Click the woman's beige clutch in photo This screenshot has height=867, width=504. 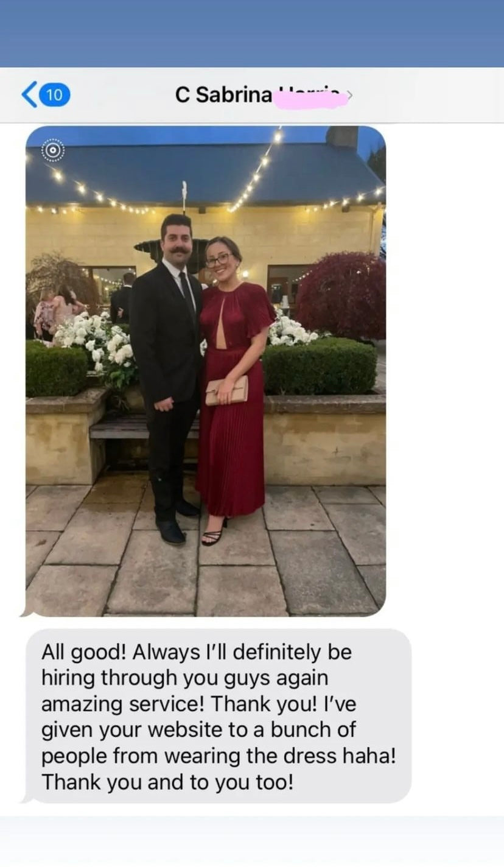tap(226, 390)
